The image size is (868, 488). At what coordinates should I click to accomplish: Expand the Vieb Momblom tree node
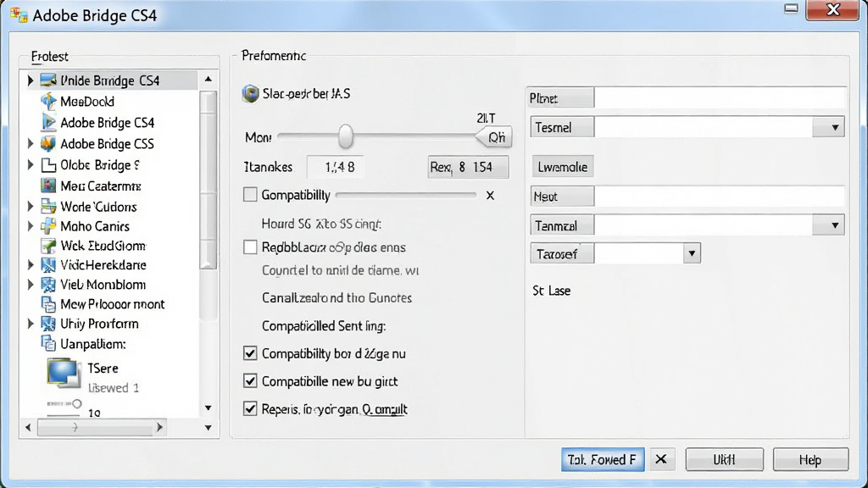31,285
